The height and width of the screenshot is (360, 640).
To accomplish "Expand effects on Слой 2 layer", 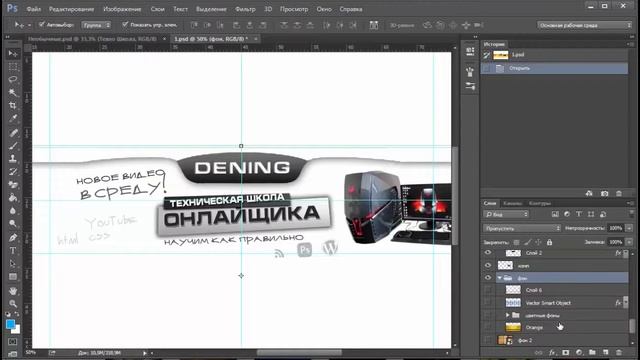I will (626, 253).
